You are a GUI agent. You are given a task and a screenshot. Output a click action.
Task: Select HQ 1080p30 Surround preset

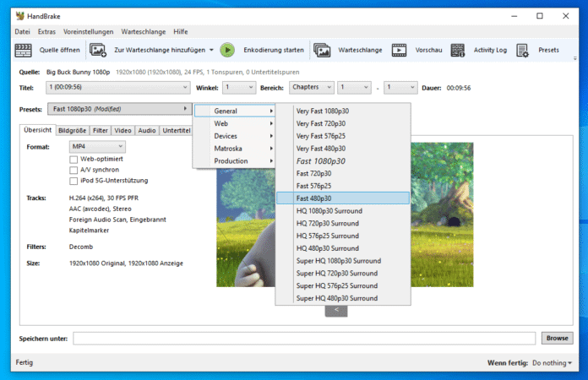[343, 211]
